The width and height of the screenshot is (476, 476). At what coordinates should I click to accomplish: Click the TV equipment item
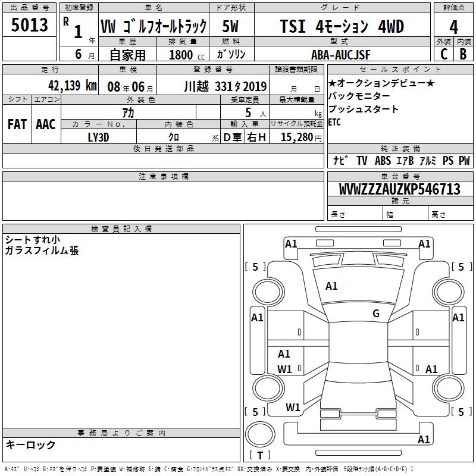pos(362,160)
